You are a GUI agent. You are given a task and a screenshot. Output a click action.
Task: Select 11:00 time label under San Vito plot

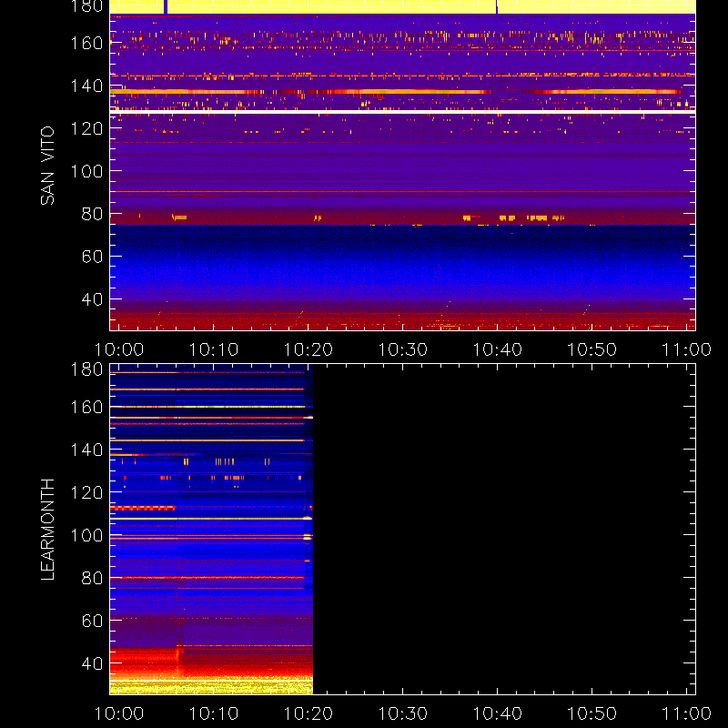686,349
